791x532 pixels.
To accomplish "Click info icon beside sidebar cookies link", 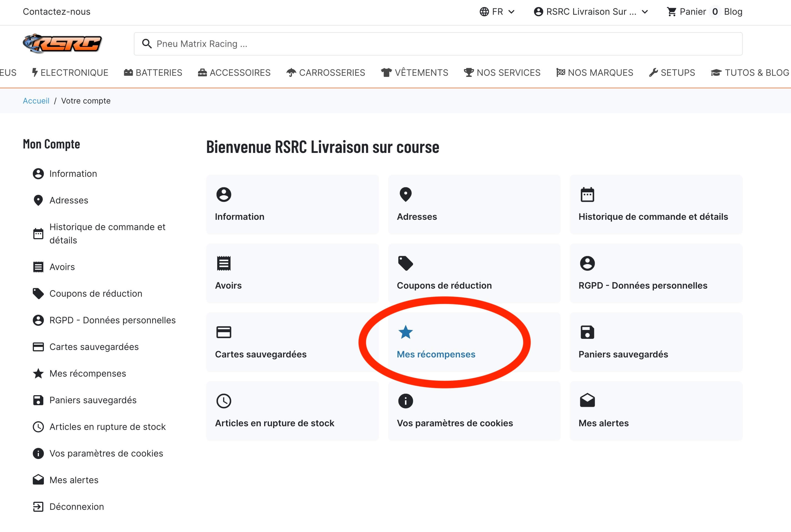I will pyautogui.click(x=38, y=453).
